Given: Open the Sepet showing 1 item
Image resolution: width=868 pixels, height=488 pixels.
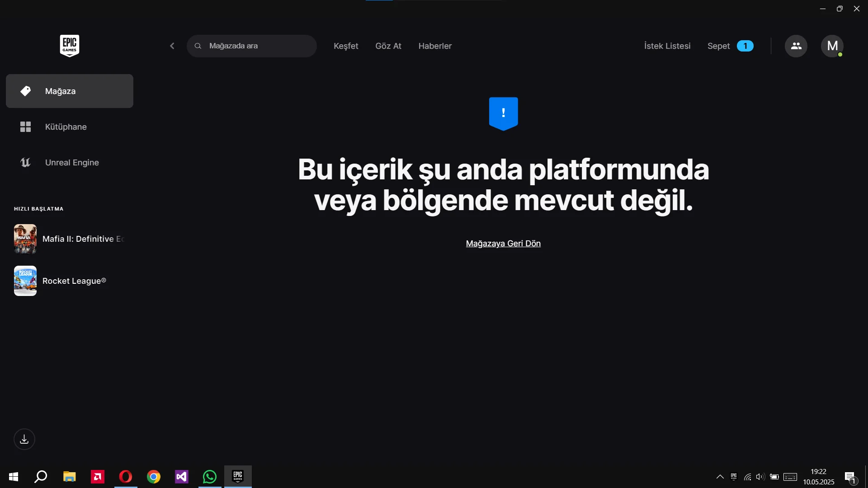Looking at the screenshot, I should 718,46.
